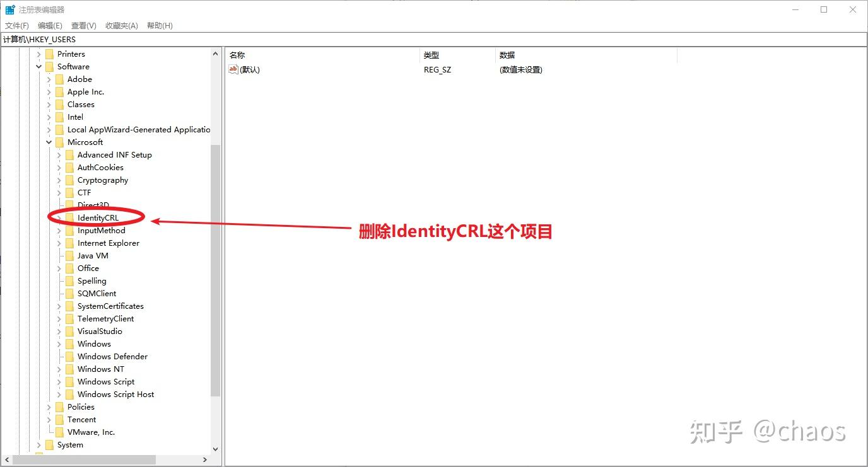Expand the System key

coord(39,445)
